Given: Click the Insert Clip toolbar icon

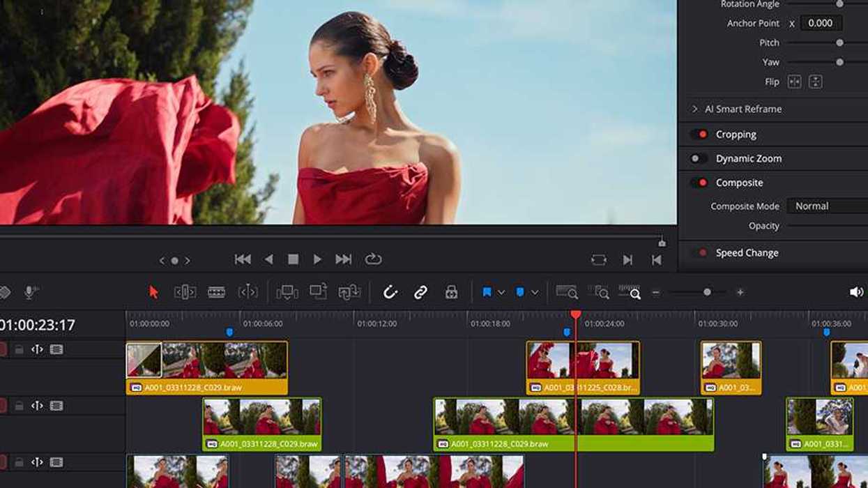Looking at the screenshot, I should tap(287, 292).
